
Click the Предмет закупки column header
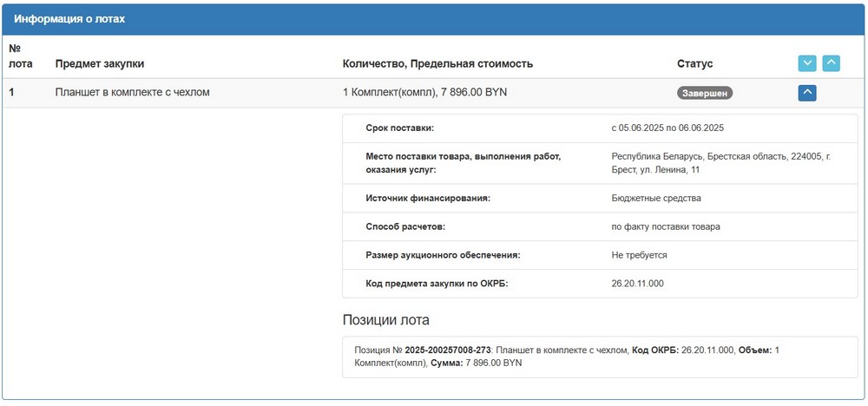100,63
